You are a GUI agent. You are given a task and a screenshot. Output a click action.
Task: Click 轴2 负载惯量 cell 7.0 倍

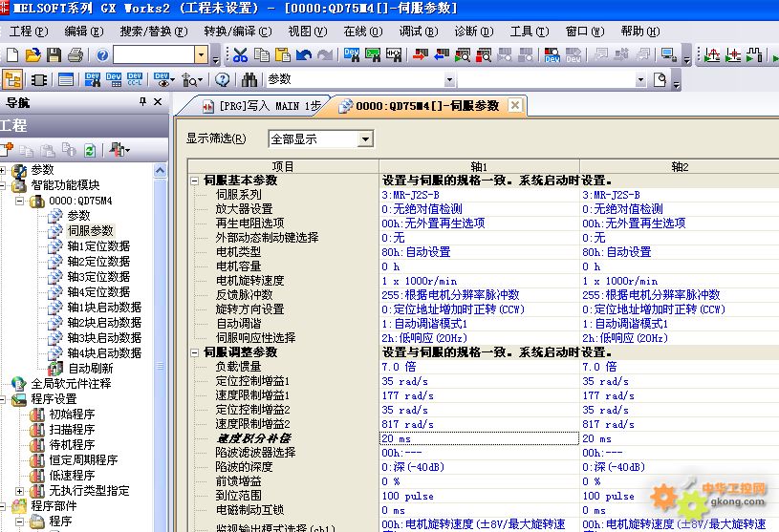[681, 367]
